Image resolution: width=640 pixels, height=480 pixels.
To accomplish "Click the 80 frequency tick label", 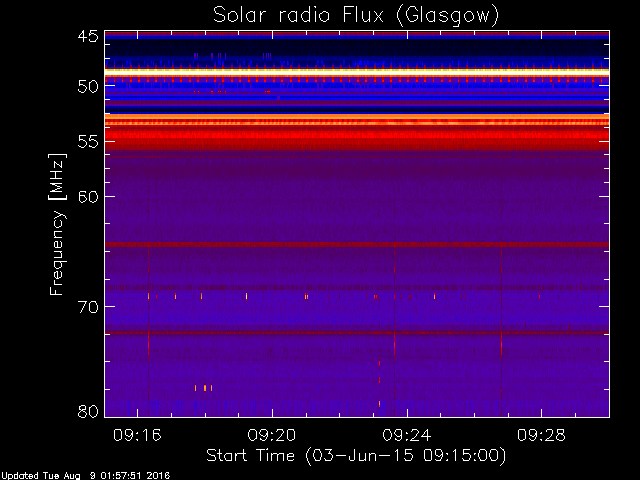I will pos(88,411).
